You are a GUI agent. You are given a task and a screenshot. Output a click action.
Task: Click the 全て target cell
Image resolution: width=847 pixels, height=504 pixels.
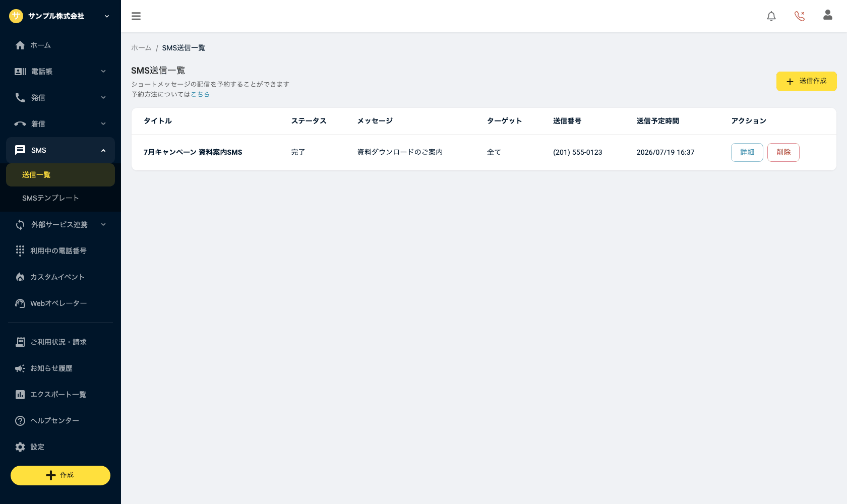[x=494, y=152]
